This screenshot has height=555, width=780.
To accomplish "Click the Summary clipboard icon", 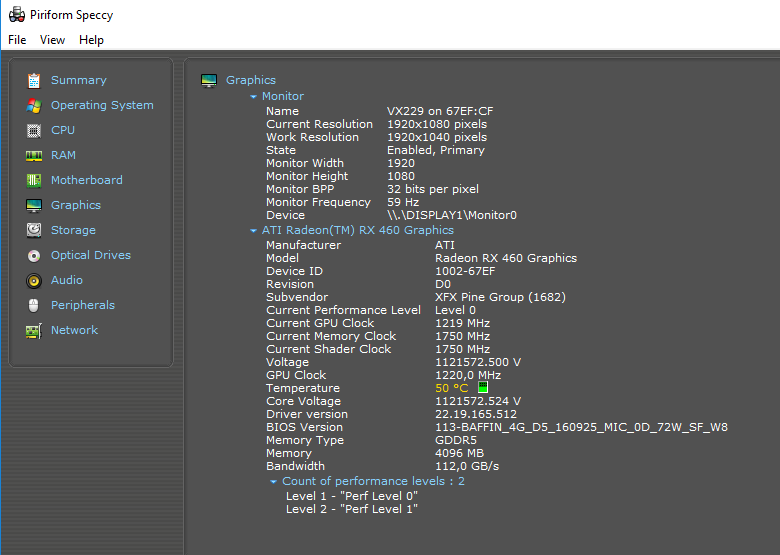I will click(x=34, y=80).
